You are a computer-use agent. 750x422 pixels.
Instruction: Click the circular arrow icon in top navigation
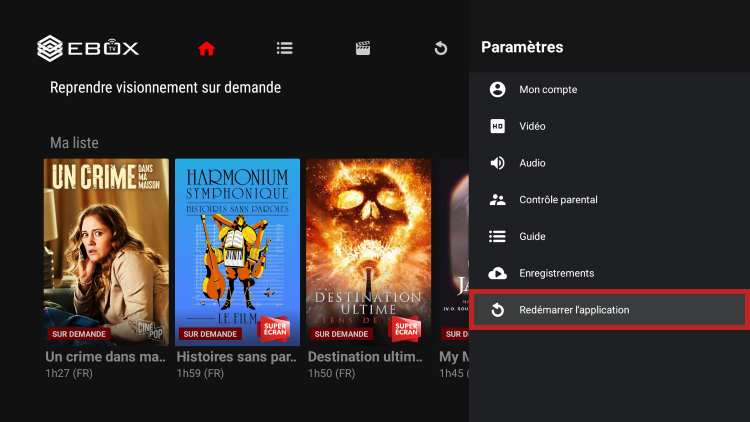440,48
